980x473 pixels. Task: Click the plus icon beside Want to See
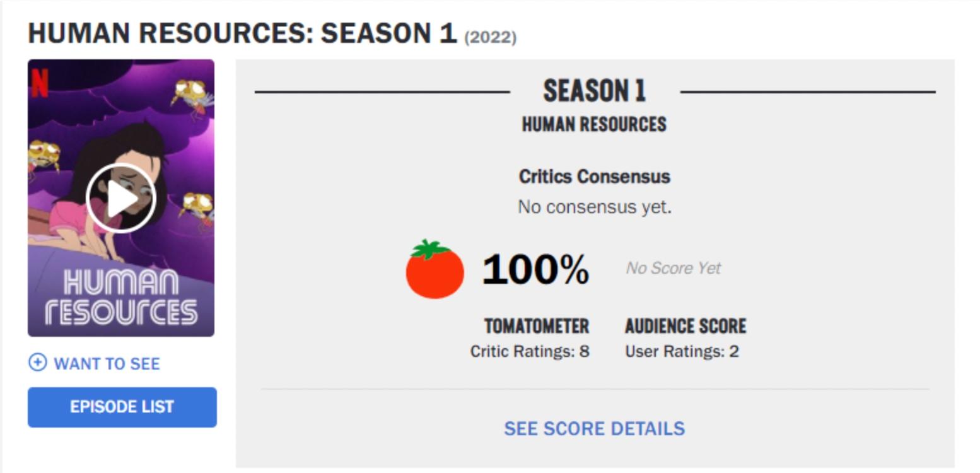click(x=38, y=363)
